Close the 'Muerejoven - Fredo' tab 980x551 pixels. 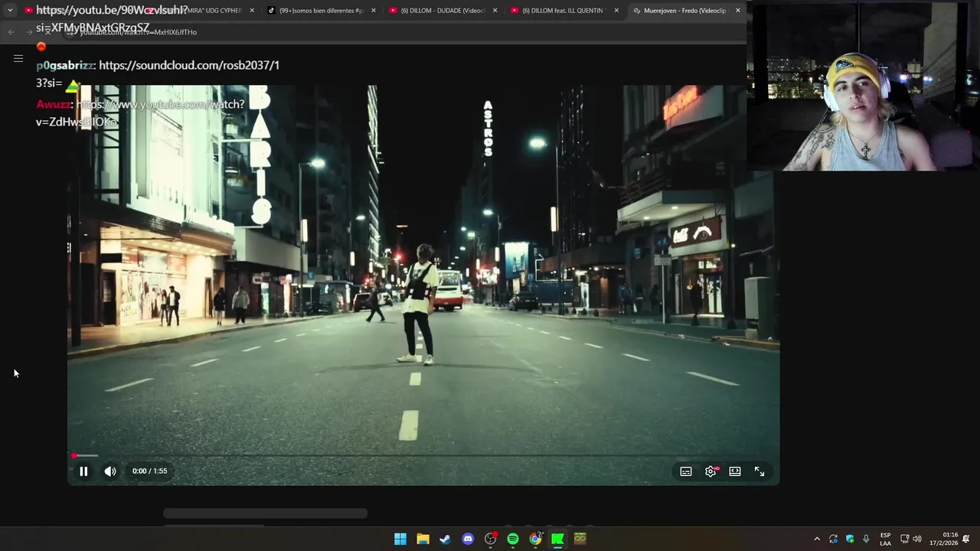point(738,11)
